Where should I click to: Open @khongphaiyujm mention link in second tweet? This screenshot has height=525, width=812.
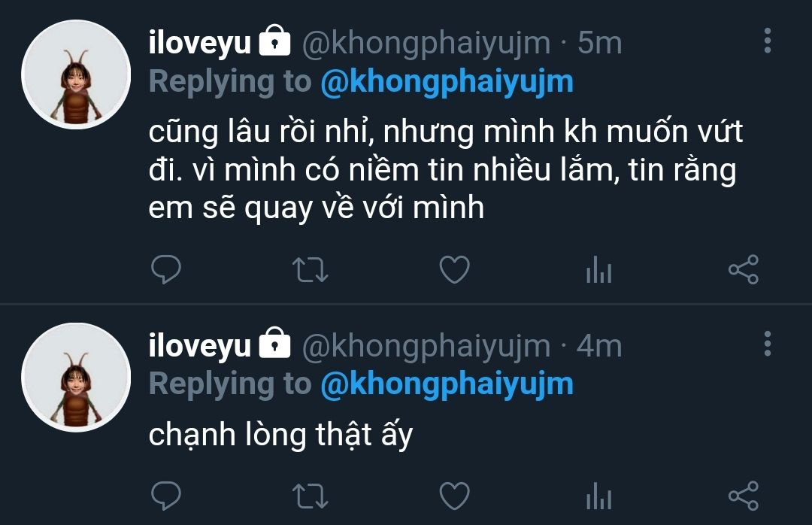pyautogui.click(x=447, y=384)
